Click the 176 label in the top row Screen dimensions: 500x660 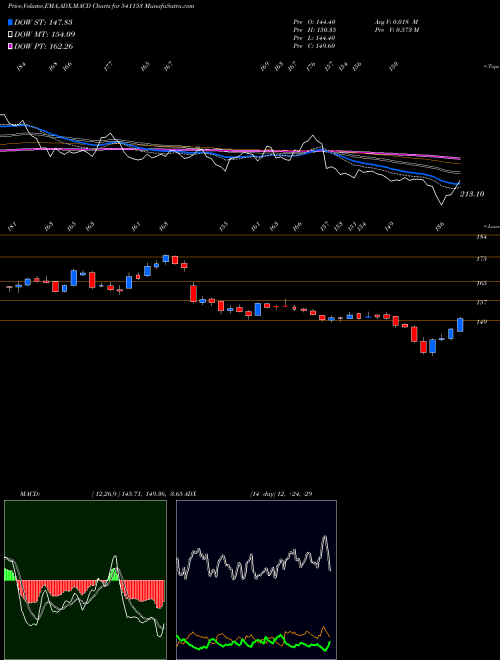[311, 67]
